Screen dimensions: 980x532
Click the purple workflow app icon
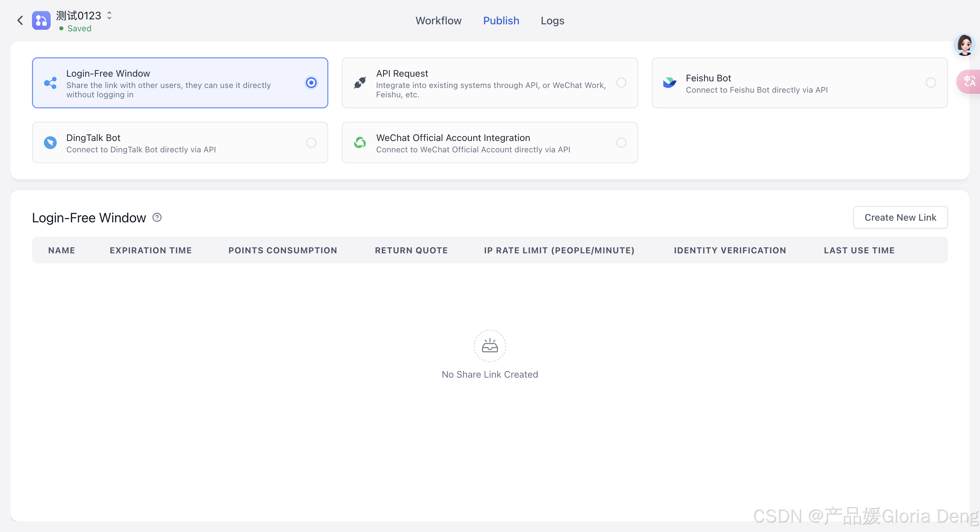(x=41, y=21)
